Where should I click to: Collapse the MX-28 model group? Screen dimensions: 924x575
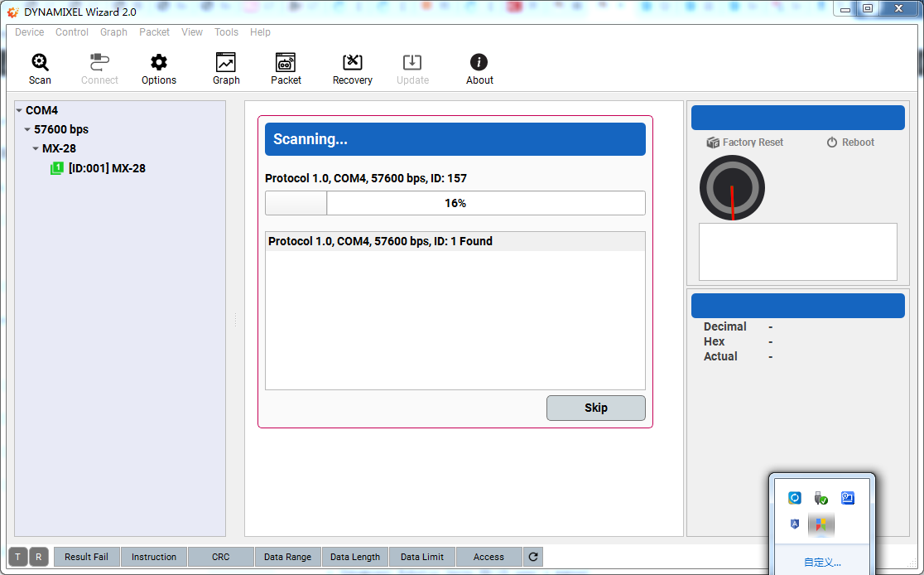click(36, 149)
